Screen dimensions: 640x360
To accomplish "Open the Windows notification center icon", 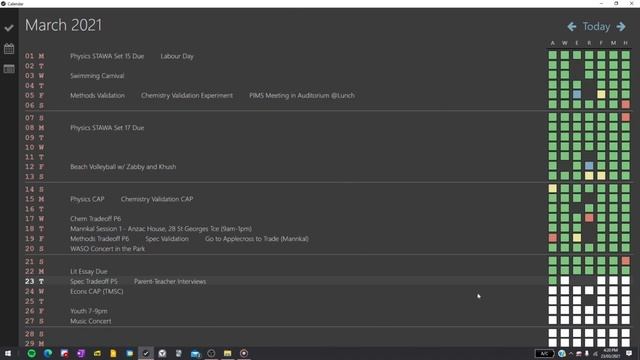I will pyautogui.click(x=629, y=353).
